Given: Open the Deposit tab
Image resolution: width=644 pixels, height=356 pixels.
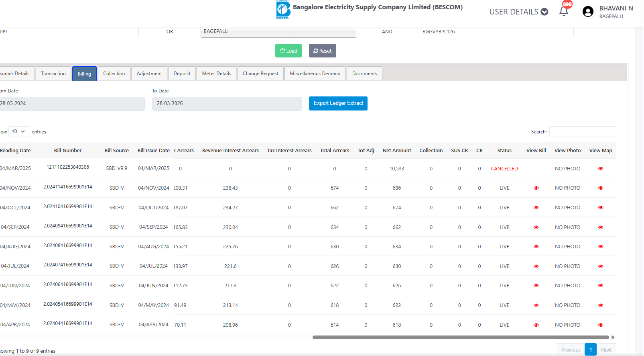Looking at the screenshot, I should click(182, 74).
